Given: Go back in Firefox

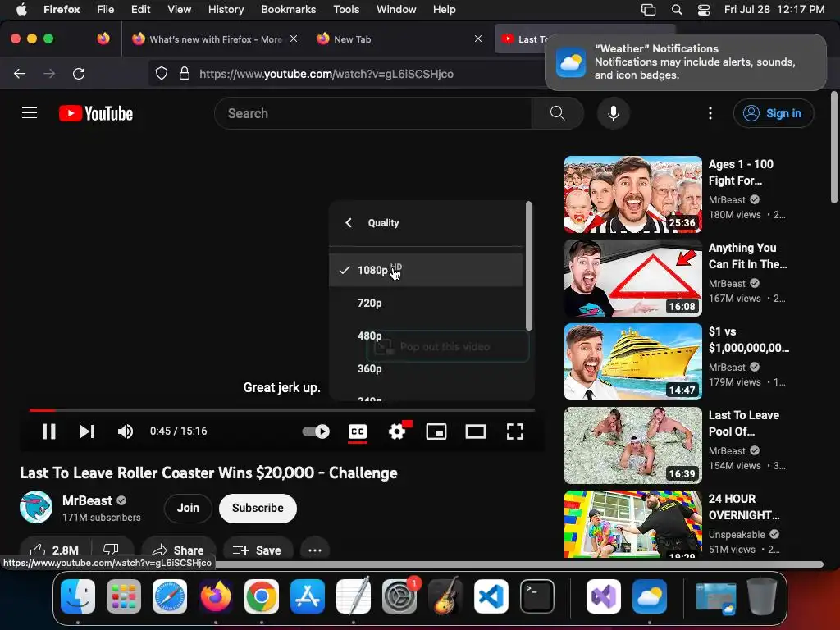Looking at the screenshot, I should click(20, 73).
